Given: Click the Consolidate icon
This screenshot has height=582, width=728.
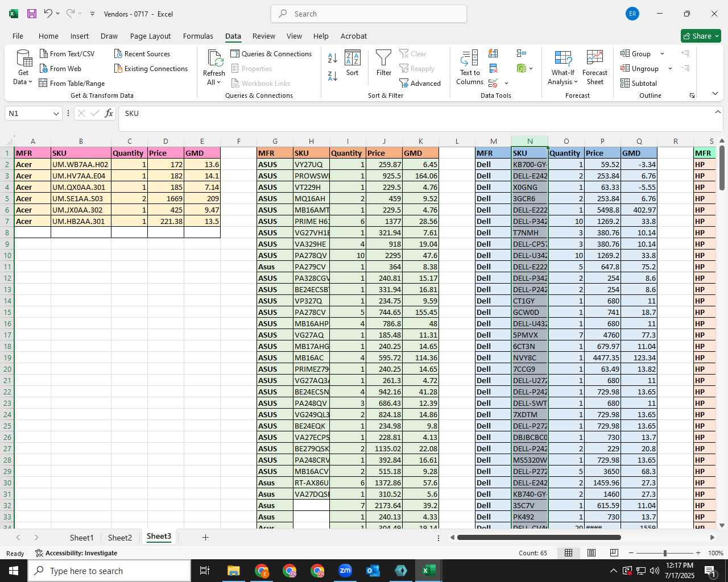Looking at the screenshot, I should (x=522, y=53).
